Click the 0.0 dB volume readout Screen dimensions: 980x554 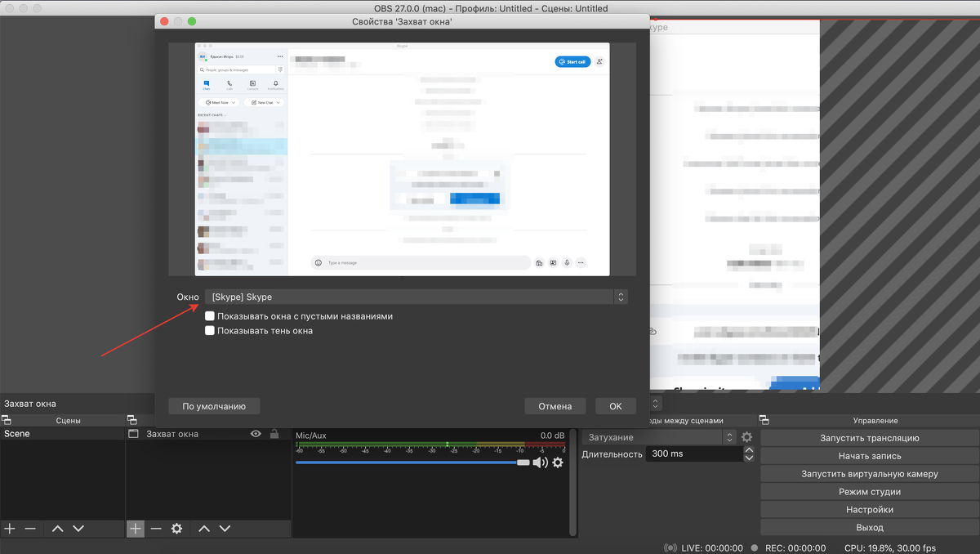click(x=552, y=436)
